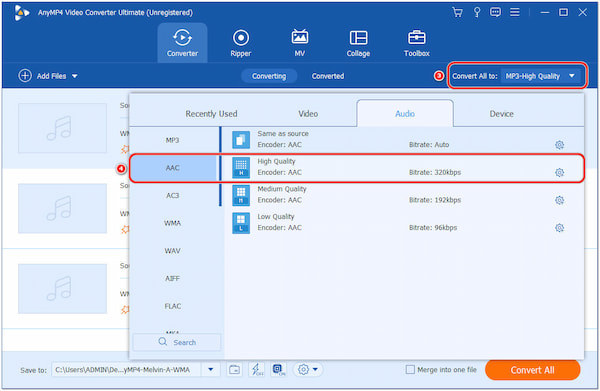Open the Convert All to format dropdown

coord(540,76)
